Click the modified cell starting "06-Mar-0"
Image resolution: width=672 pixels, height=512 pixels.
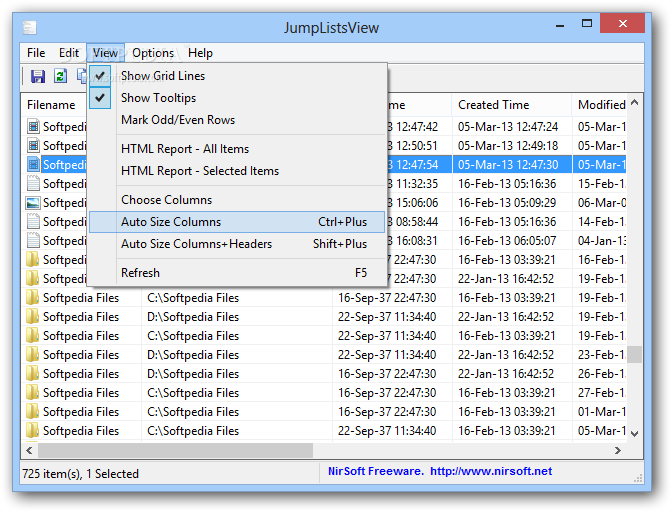602,203
